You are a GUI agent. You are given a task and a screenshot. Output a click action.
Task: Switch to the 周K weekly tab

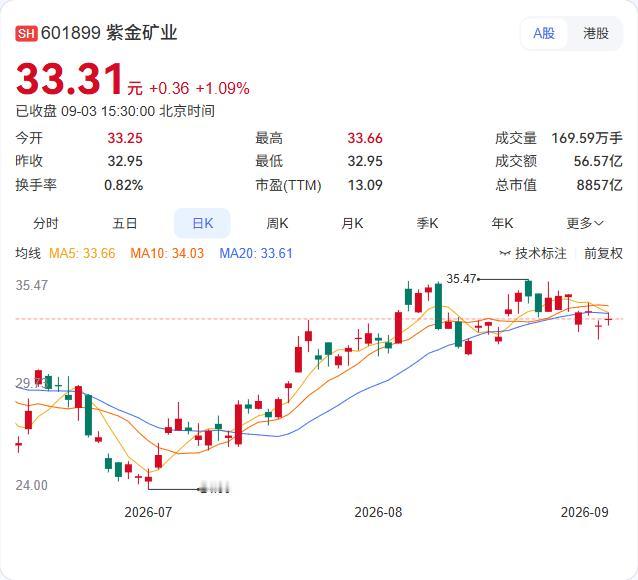(x=277, y=223)
